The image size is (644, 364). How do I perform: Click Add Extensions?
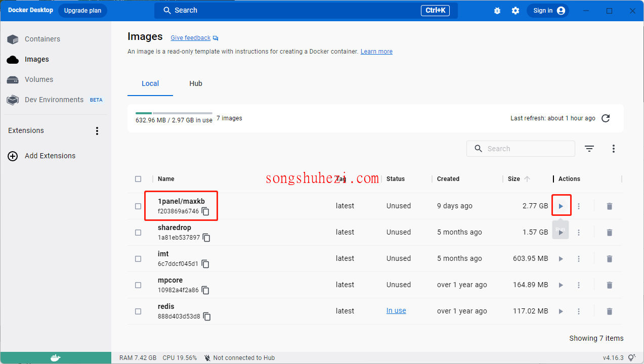[x=41, y=156]
